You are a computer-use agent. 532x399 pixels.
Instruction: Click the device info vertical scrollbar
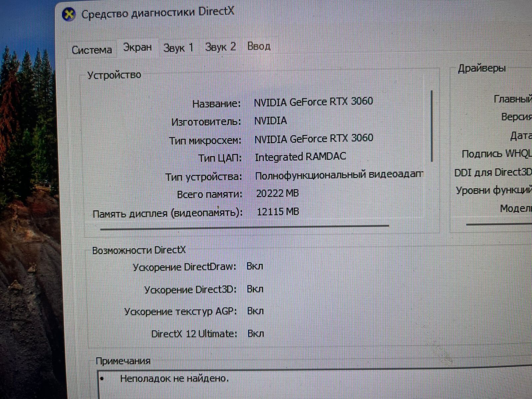432,126
